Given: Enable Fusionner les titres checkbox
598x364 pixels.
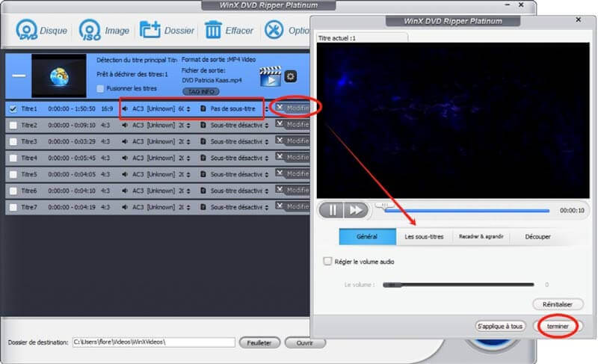Looking at the screenshot, I should 100,89.
